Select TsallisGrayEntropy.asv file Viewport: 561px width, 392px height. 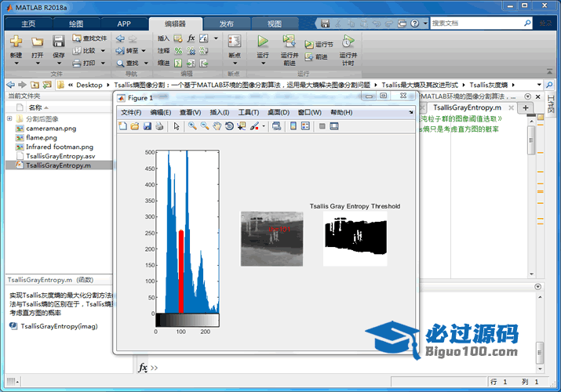[60, 156]
